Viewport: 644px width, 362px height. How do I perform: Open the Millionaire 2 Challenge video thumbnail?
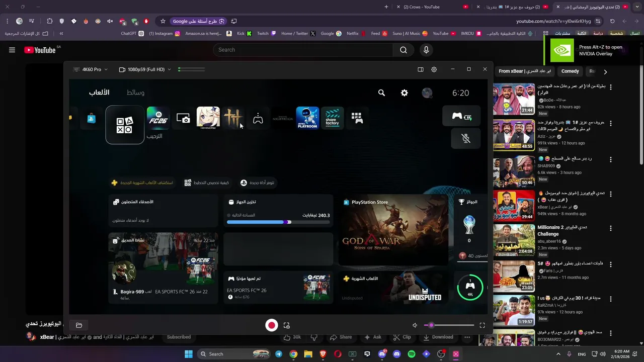point(514,240)
